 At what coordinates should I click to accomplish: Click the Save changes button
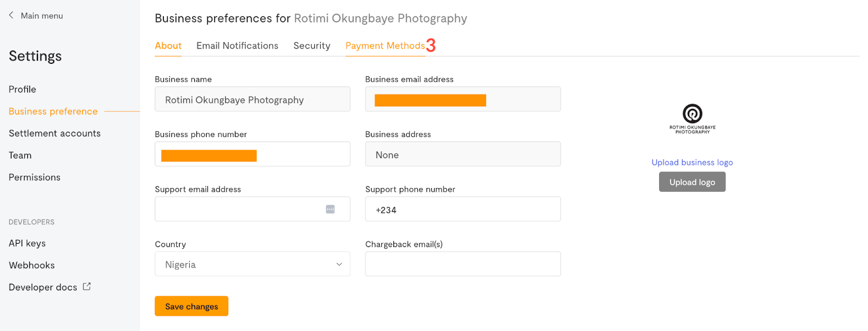click(x=191, y=306)
